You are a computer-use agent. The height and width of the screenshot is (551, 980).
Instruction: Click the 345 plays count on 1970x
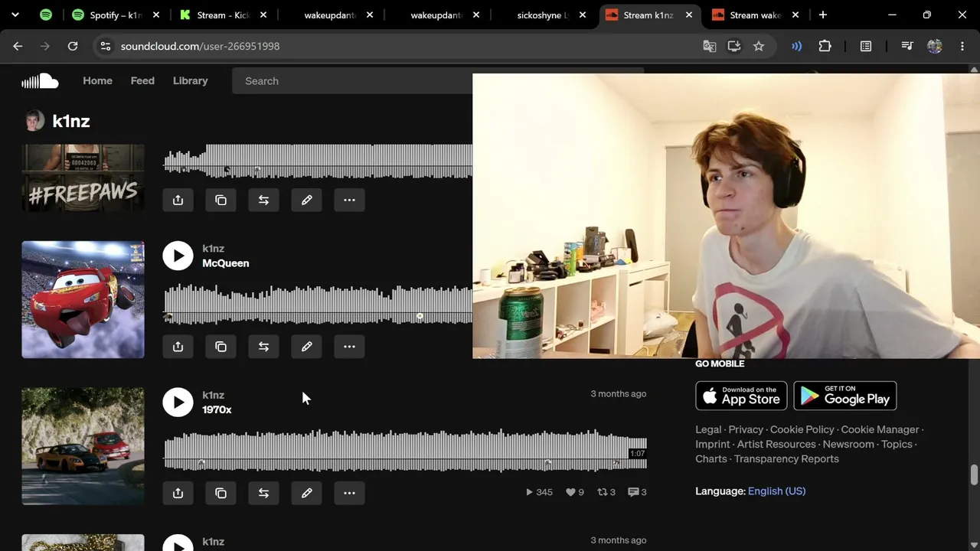(539, 492)
